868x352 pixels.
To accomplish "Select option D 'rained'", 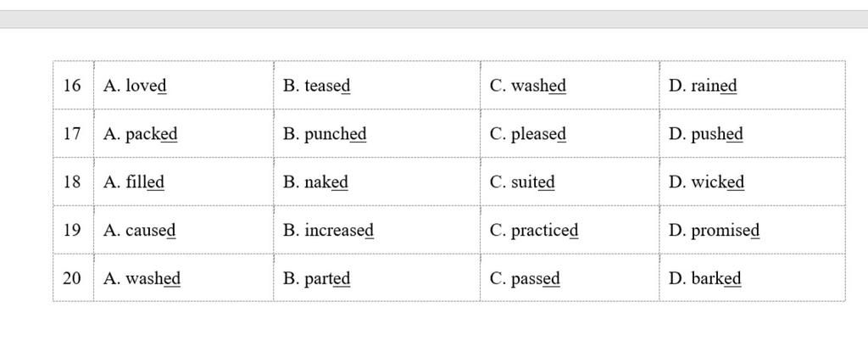I will coord(714,86).
